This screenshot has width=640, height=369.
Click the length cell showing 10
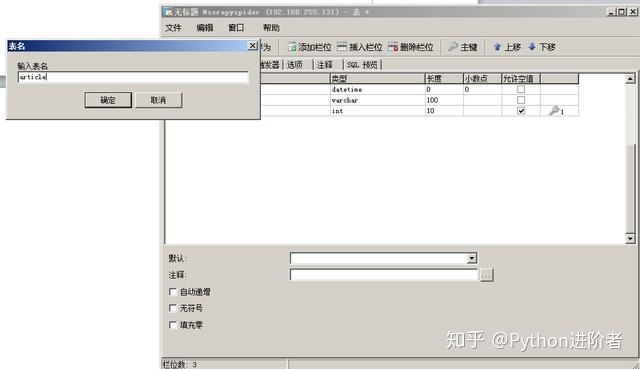coord(444,111)
